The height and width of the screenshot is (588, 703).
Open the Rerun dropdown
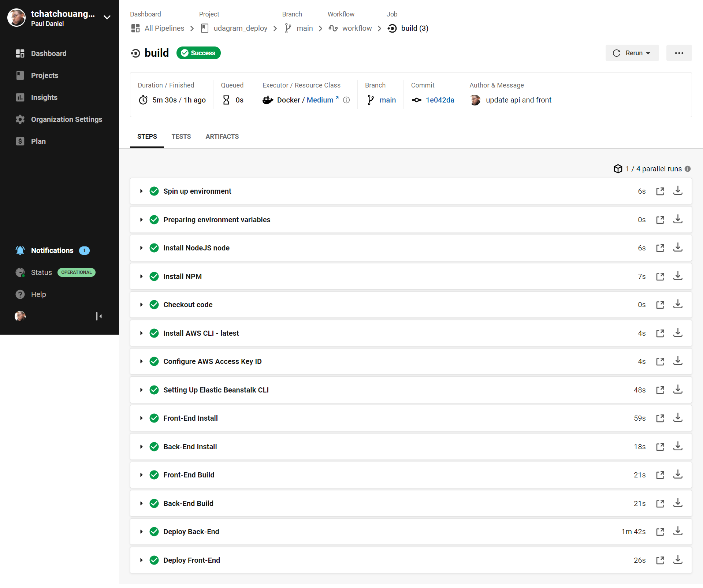pos(632,53)
